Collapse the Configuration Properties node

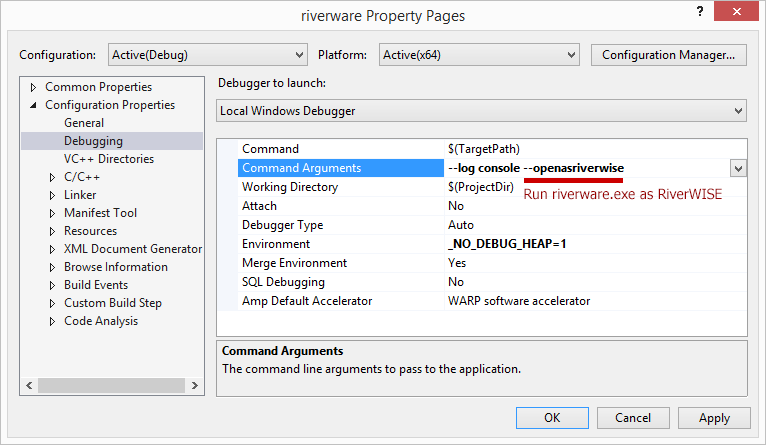point(33,105)
